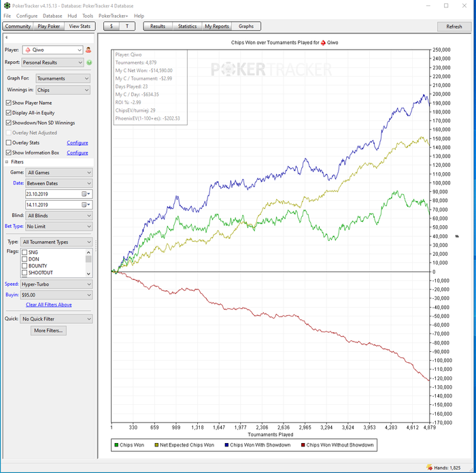Screen dimensions: 476x473
Task: Open the Configure menu
Action: click(27, 16)
